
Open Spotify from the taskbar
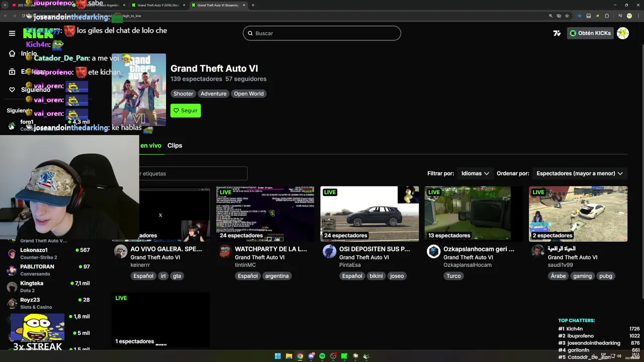pyautogui.click(x=322, y=356)
